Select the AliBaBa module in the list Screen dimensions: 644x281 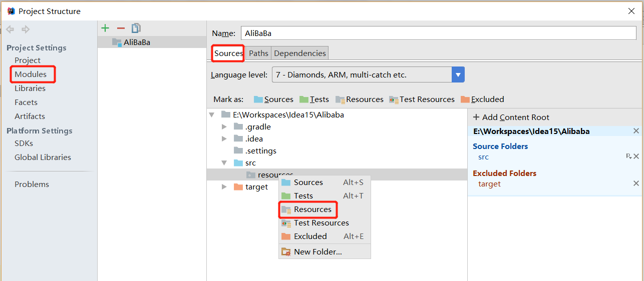pos(152,42)
